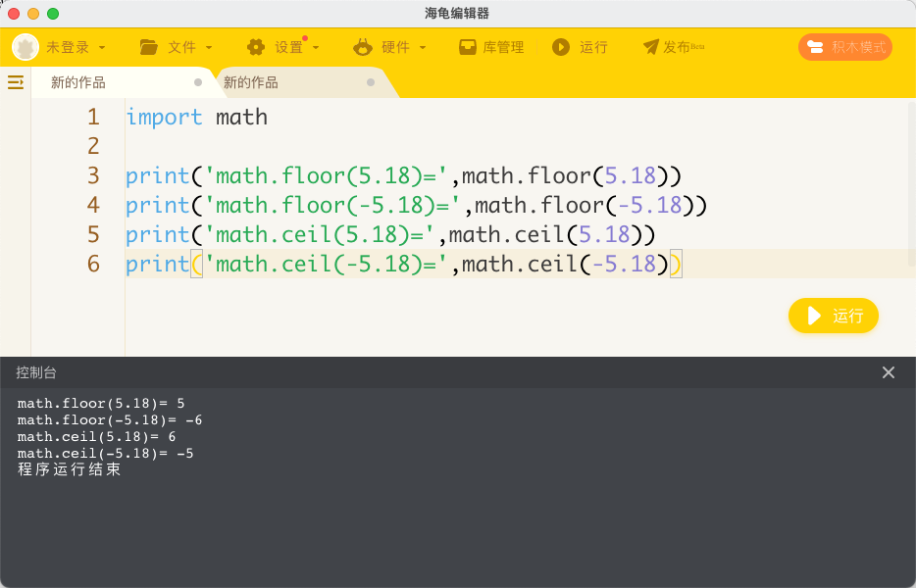Click the yellow 运行 run button
Viewport: 916px width, 588px height.
(834, 316)
